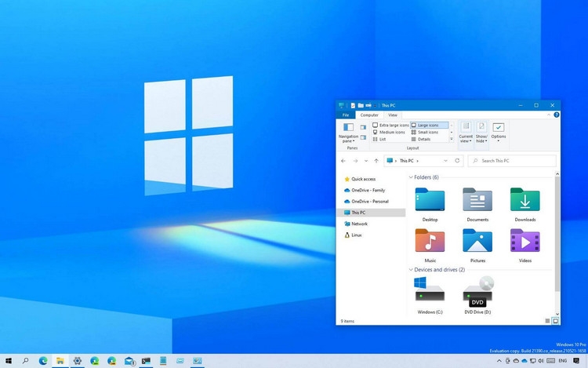Refresh the This PC view
Screen dimensions: 588x368
(x=457, y=161)
